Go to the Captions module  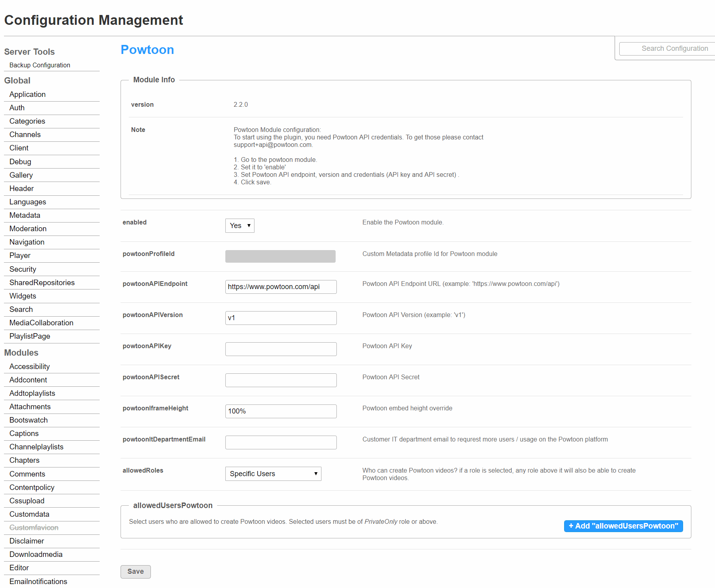pos(24,434)
